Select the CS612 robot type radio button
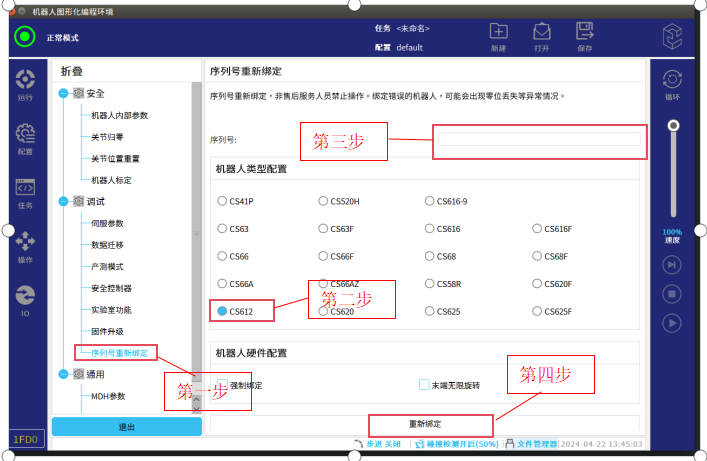The image size is (707, 461). pos(221,312)
